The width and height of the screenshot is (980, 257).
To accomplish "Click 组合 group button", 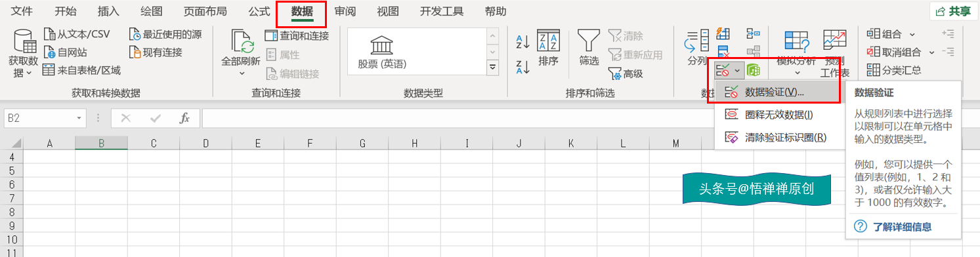I will point(884,33).
